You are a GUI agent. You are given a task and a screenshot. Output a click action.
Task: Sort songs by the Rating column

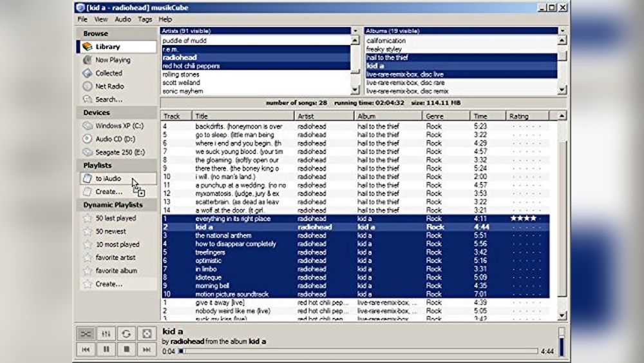(527, 116)
